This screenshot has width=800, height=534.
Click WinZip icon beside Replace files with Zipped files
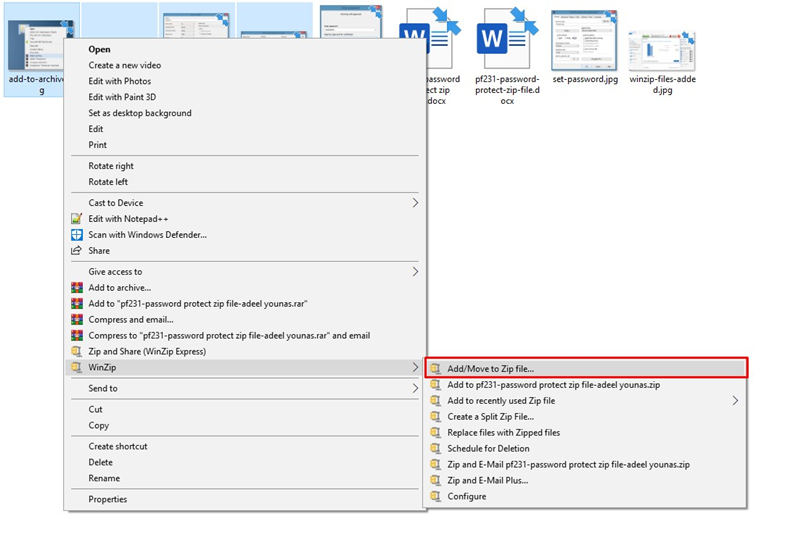click(x=435, y=433)
